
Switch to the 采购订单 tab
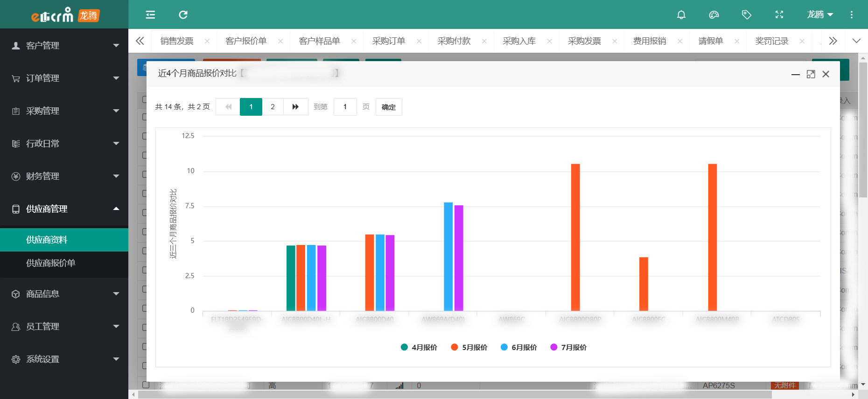tap(388, 41)
